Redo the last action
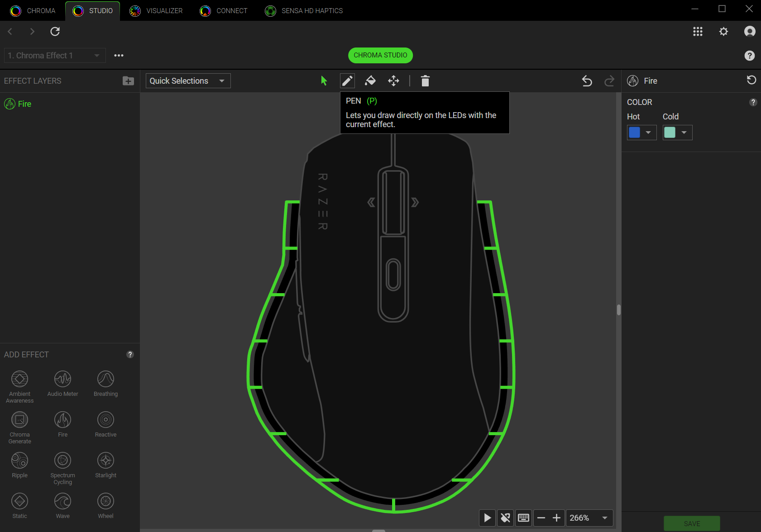This screenshot has height=532, width=761. pyautogui.click(x=609, y=81)
